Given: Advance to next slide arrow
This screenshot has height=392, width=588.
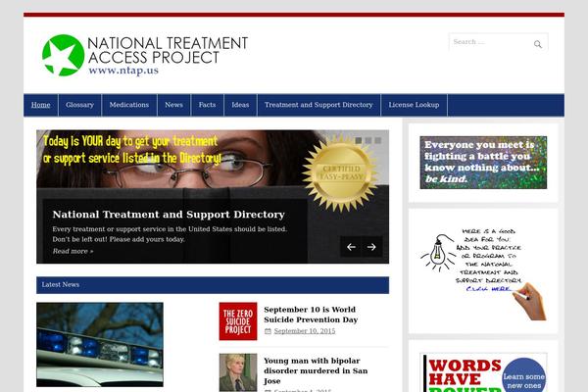Looking at the screenshot, I should [x=371, y=247].
